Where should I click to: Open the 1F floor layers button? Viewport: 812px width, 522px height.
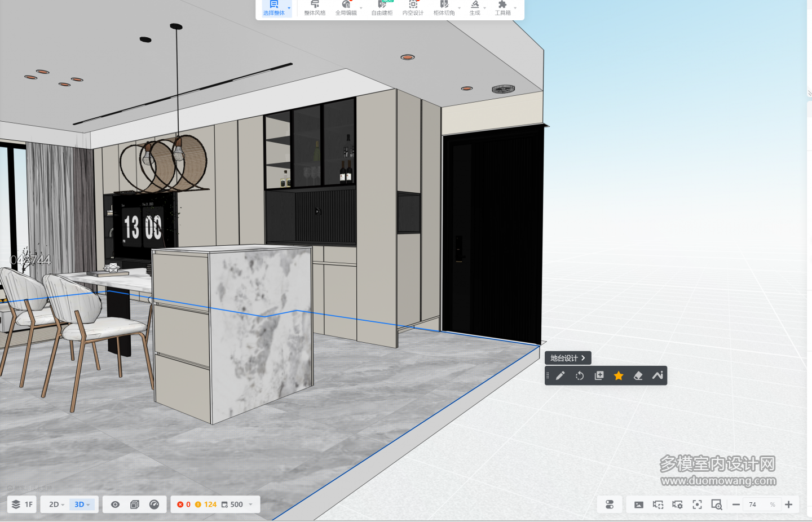coord(22,505)
